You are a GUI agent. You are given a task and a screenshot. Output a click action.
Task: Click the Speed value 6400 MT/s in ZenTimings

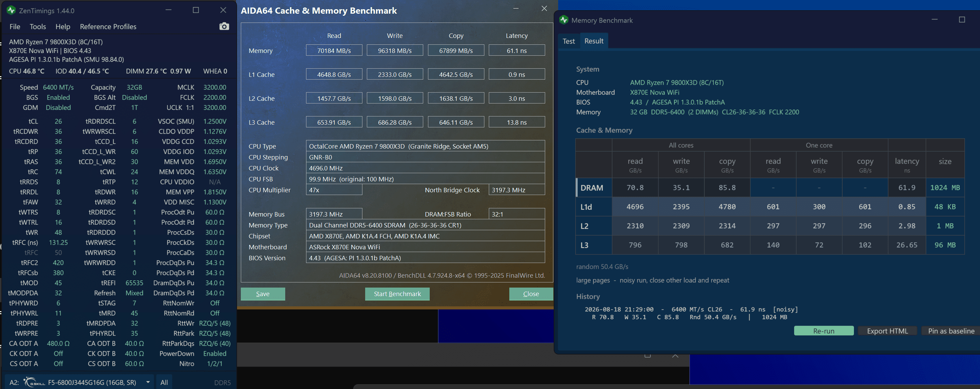click(x=58, y=87)
